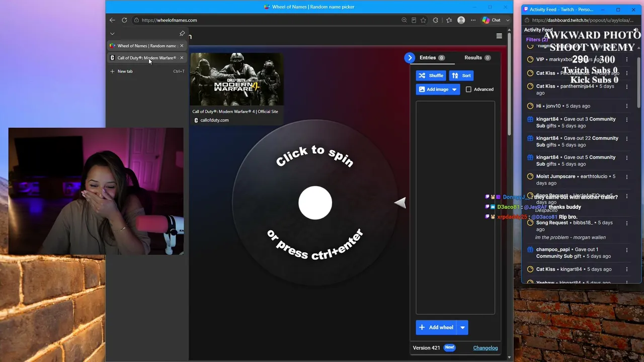Open Filters (2) in Activity Feed
This screenshot has height=362, width=644.
point(537,39)
